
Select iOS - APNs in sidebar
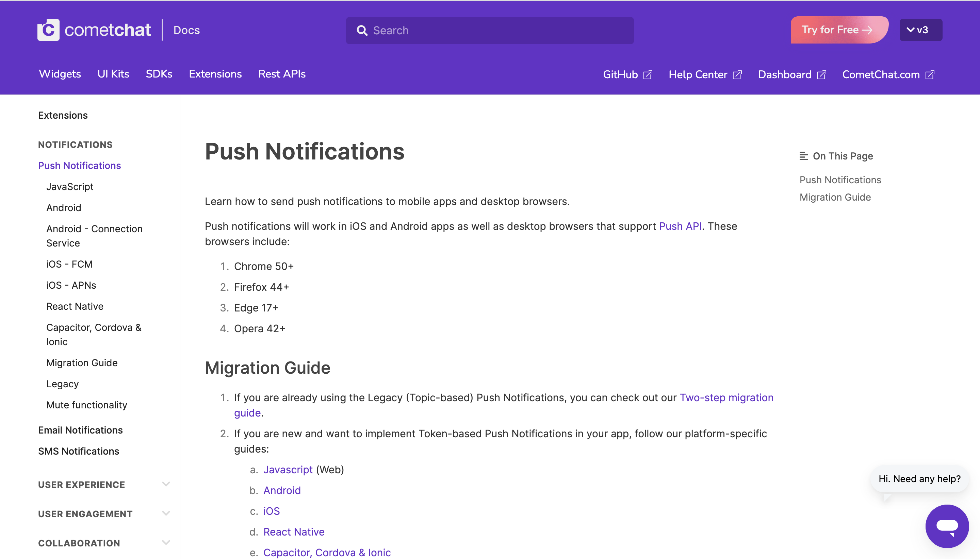71,285
